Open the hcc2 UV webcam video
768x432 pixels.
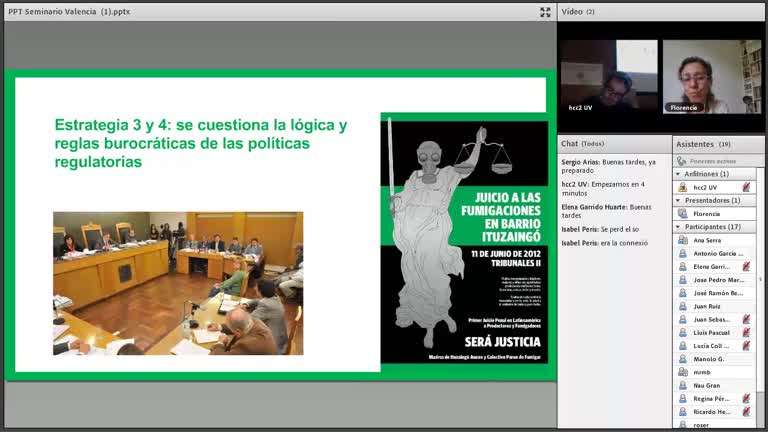(609, 77)
